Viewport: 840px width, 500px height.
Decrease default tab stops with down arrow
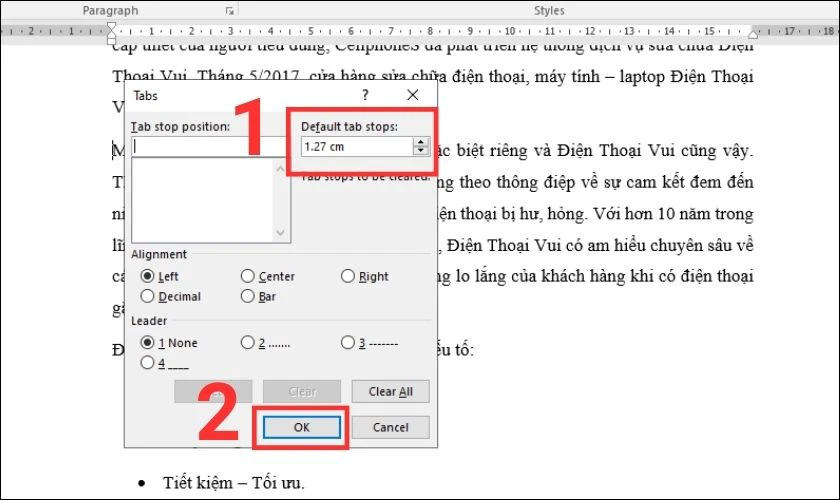click(421, 151)
